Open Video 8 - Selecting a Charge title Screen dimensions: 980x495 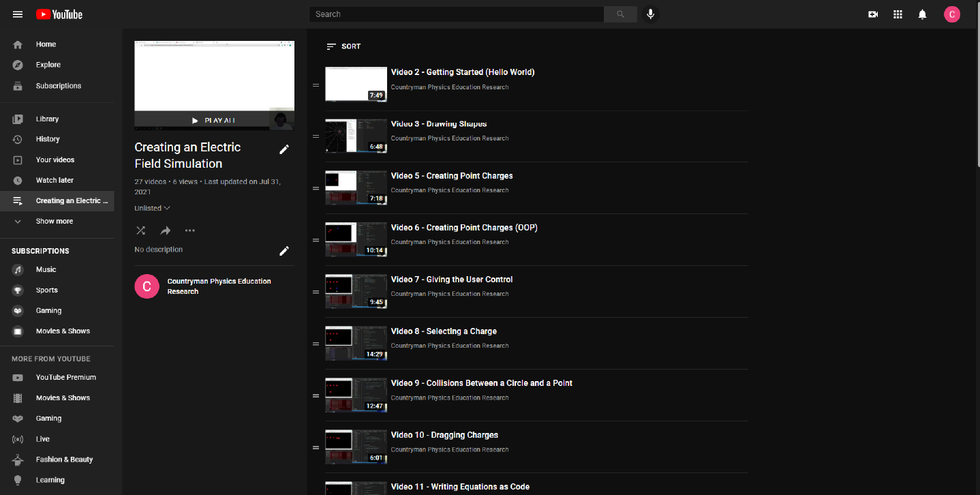pos(444,331)
